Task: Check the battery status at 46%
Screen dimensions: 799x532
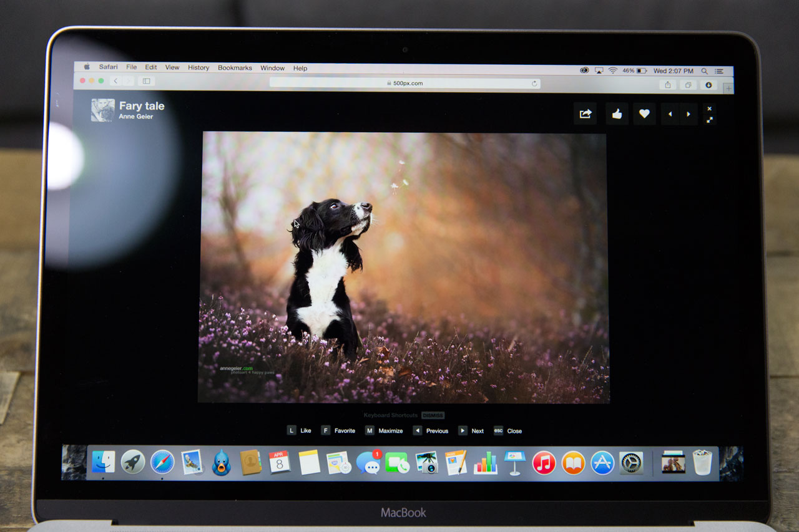Action: click(x=634, y=70)
